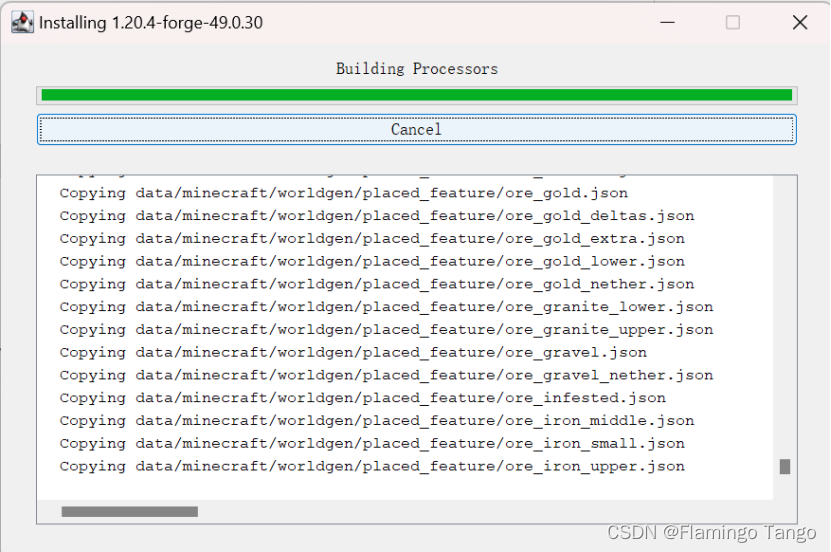This screenshot has height=552, width=831.
Task: Select log line ore_iron_small.json
Action: (372, 443)
